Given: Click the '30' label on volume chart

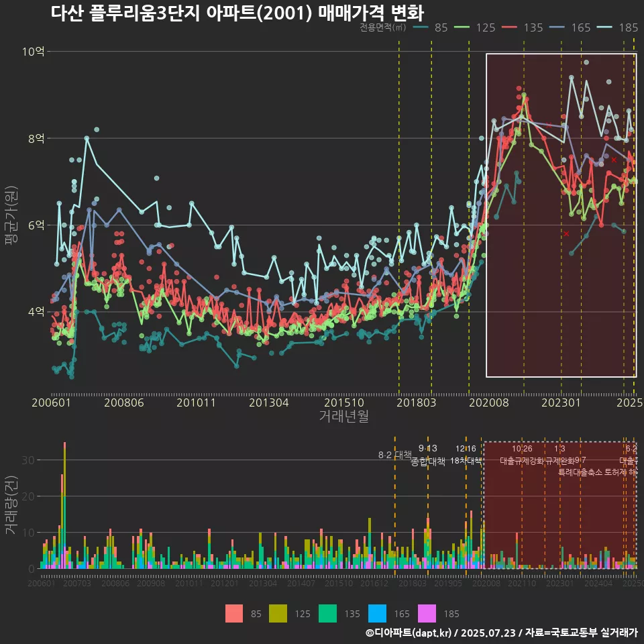Looking at the screenshot, I should (28, 460).
